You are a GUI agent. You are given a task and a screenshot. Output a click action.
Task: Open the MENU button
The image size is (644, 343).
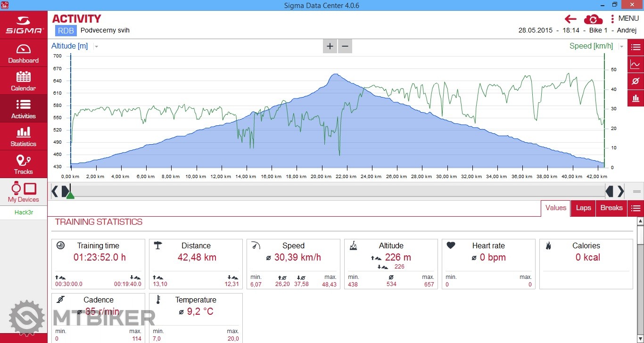[624, 19]
